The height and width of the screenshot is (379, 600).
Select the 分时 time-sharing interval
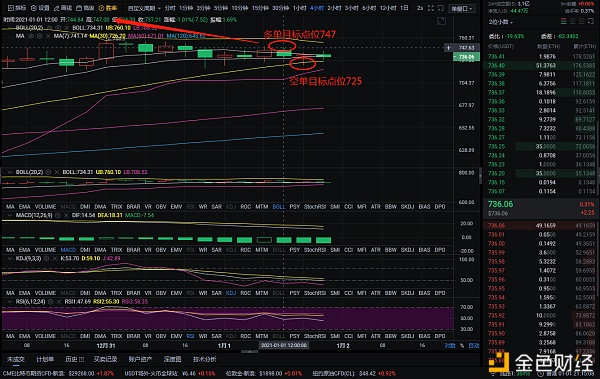click(170, 8)
